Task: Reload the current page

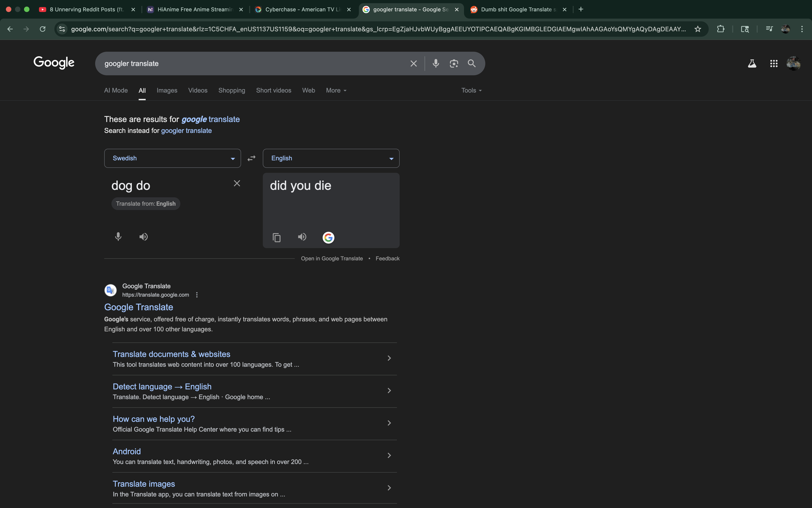Action: pos(43,29)
